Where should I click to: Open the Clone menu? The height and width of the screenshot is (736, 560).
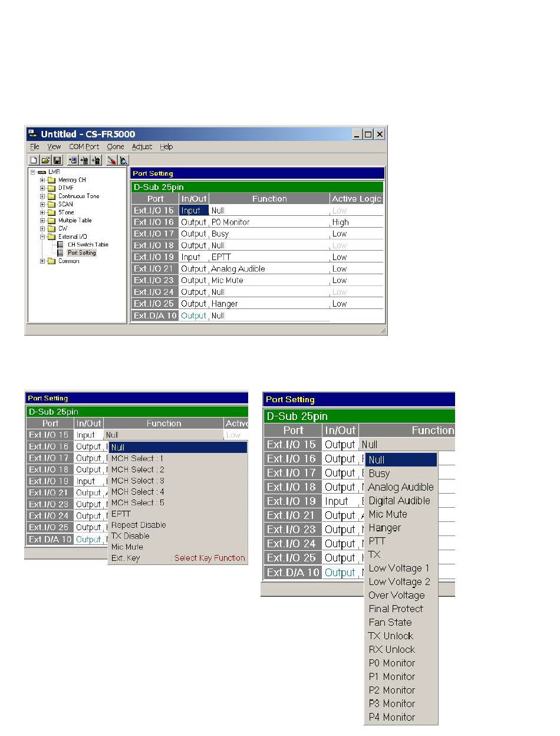tap(116, 147)
